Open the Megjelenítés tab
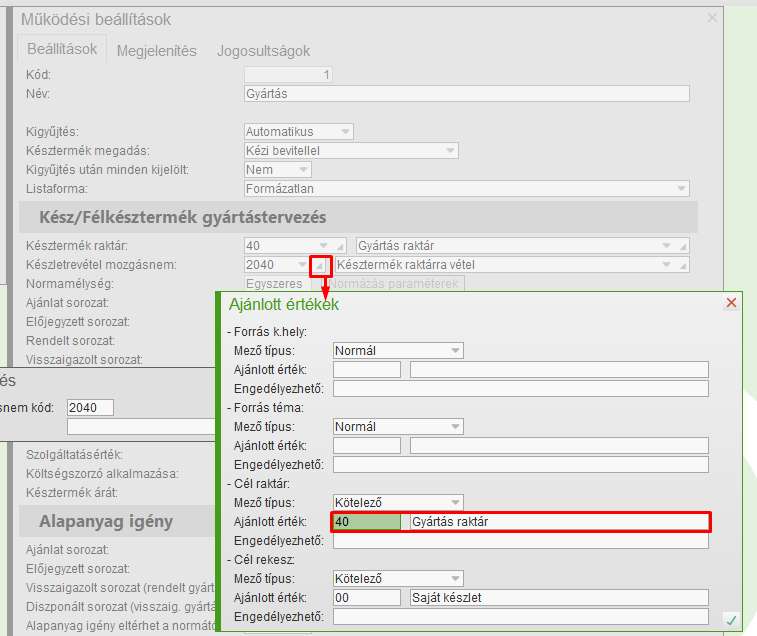Image resolution: width=757 pixels, height=636 pixels. (156, 51)
